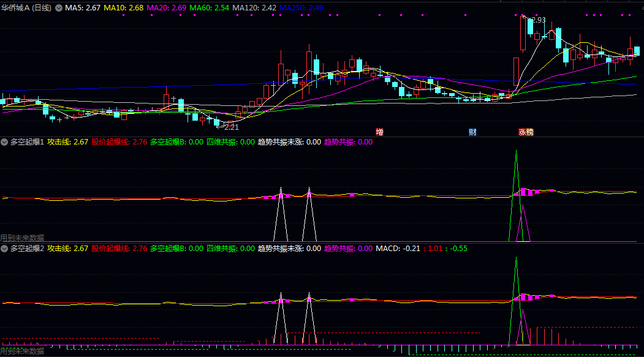Click the MA10: 2.68 label
The height and width of the screenshot is (357, 644).
(x=124, y=8)
